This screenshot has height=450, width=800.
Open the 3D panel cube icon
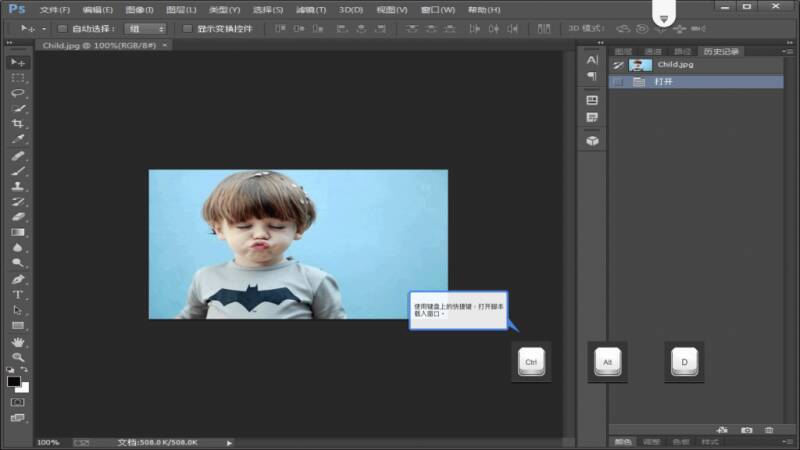[x=592, y=141]
